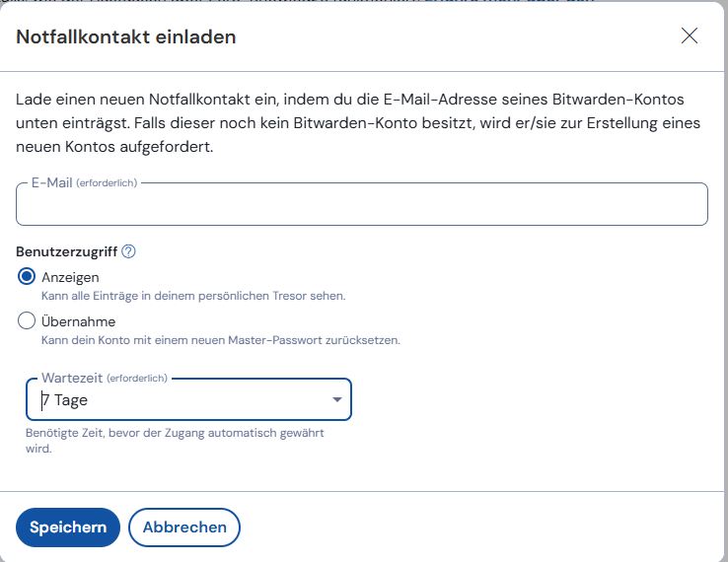Click the Speichern button
Image resolution: width=728 pixels, height=562 pixels.
pos(68,527)
